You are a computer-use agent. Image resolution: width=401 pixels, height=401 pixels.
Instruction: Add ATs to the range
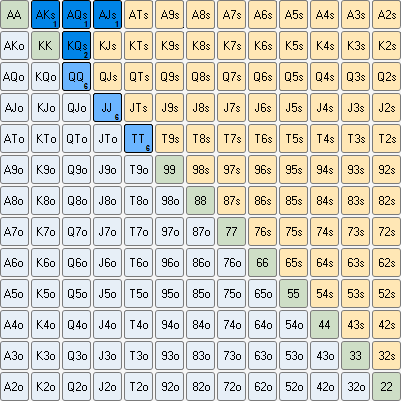click(x=138, y=15)
